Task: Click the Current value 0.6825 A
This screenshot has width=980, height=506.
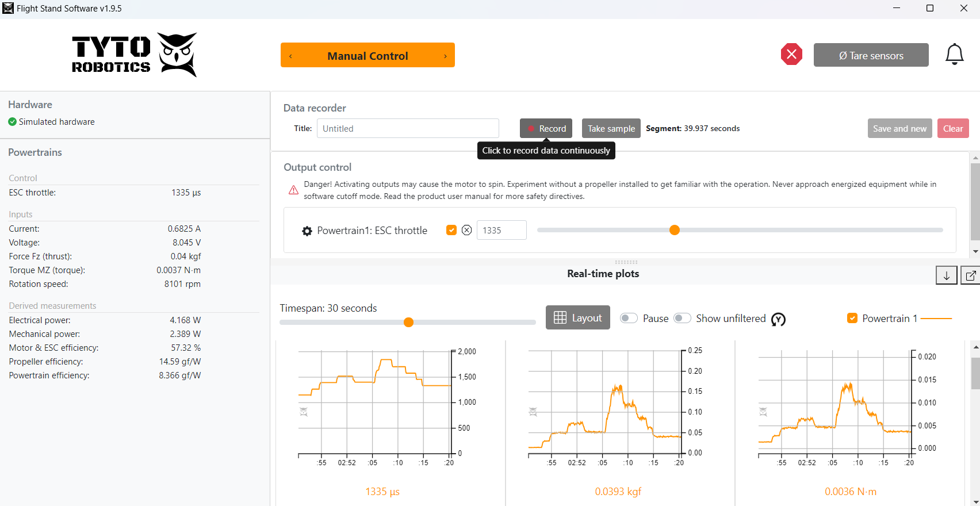Action: pyautogui.click(x=184, y=229)
